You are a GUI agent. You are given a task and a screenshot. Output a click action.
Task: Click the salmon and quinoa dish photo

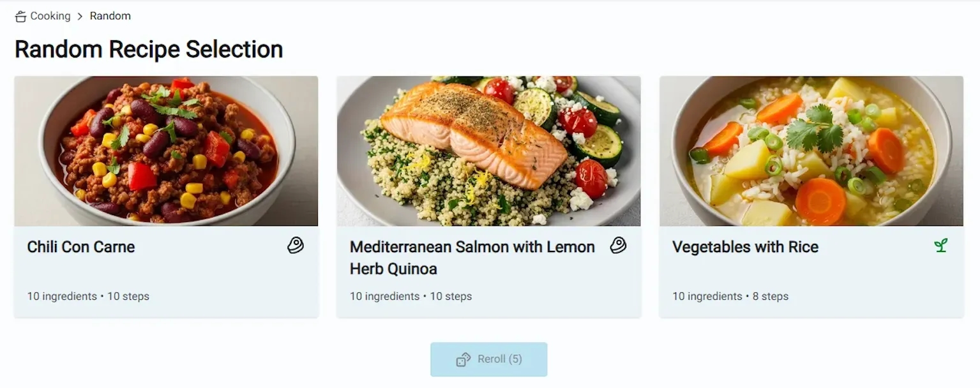(x=488, y=151)
